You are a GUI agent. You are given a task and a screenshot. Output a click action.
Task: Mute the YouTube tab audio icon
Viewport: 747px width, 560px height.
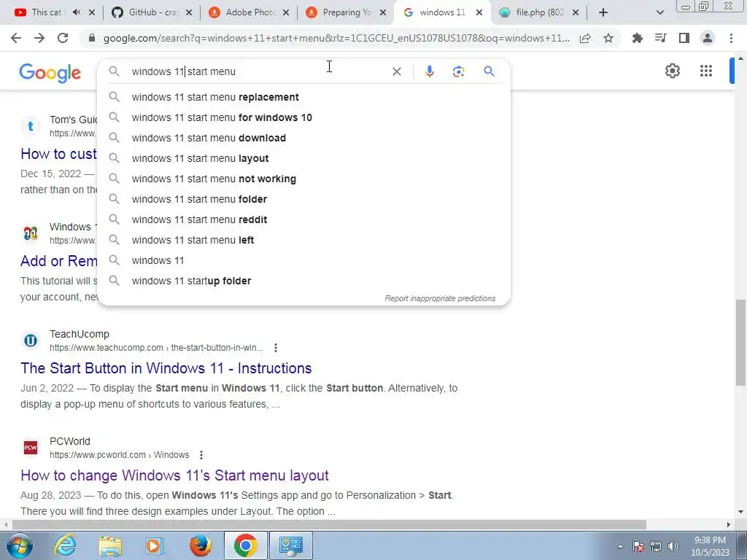[76, 12]
